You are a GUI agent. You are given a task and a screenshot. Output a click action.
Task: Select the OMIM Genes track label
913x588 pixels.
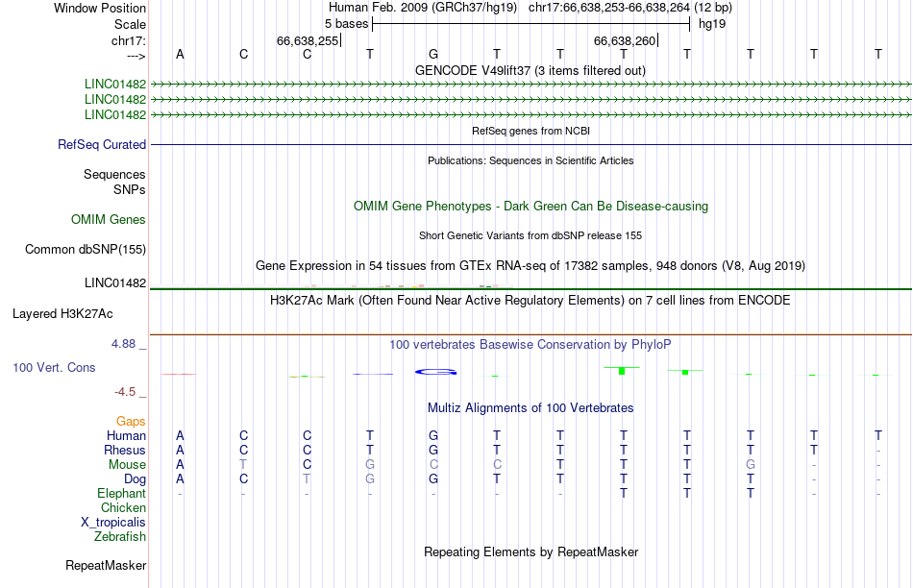[109, 219]
